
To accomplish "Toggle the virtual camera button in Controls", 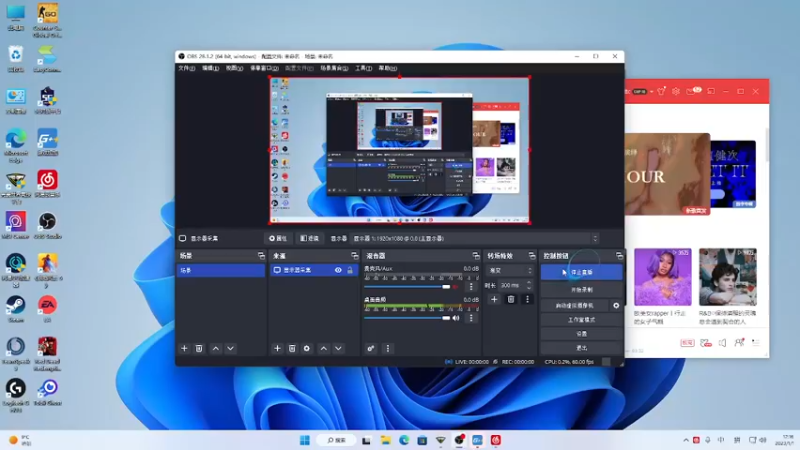I will [x=575, y=306].
